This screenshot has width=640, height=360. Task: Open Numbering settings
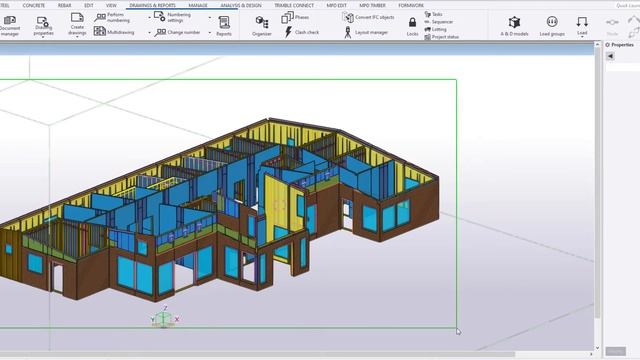coord(172,17)
